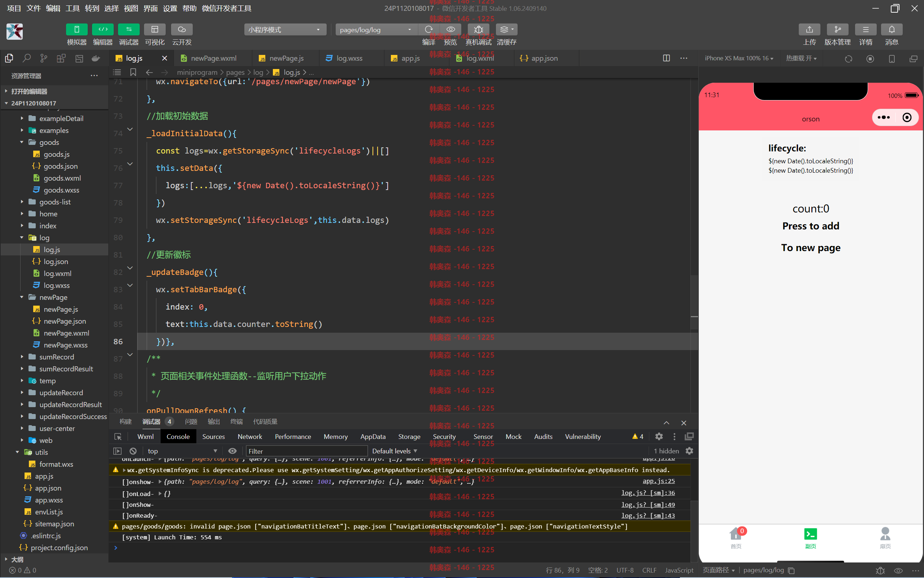Screen dimensions: 924x578
Task: Open the 可视化 visual mode button
Action: pyautogui.click(x=154, y=29)
